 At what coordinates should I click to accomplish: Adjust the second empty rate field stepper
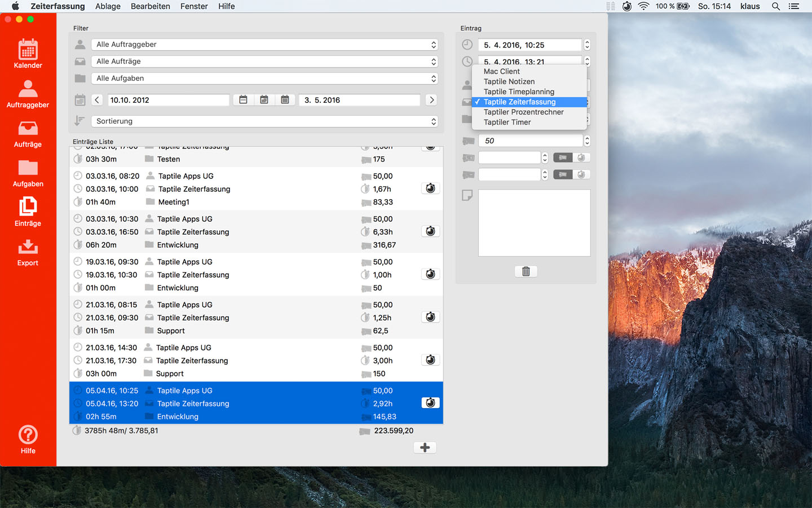click(x=545, y=174)
